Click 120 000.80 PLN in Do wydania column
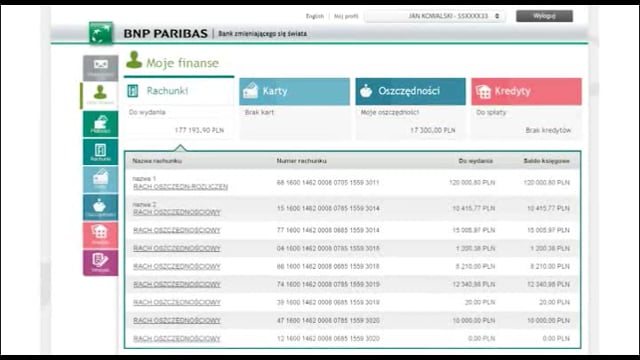 [x=472, y=182]
